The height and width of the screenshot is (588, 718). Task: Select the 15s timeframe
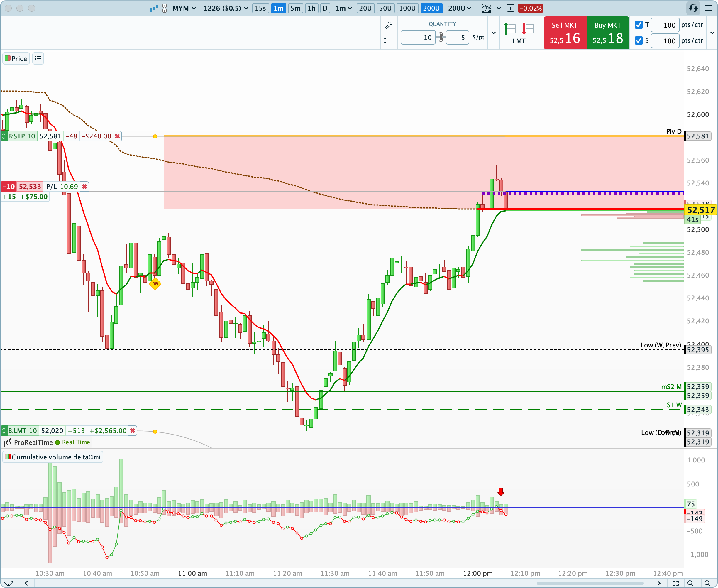pyautogui.click(x=260, y=8)
